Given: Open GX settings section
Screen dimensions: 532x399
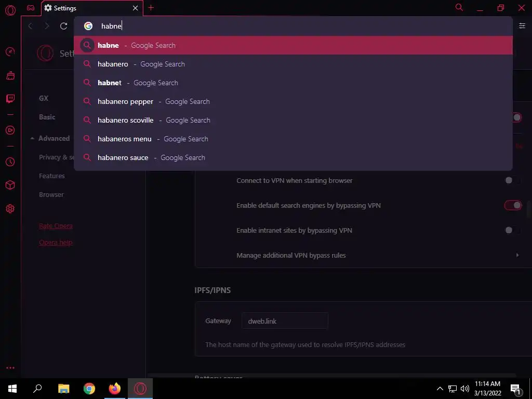Looking at the screenshot, I should [x=44, y=98].
